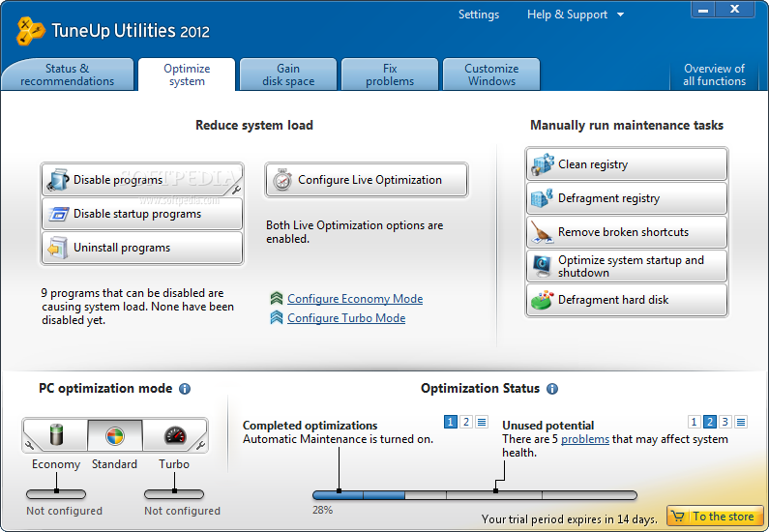Select page 1 of Unused potential
This screenshot has height=532, width=769.
tap(694, 422)
